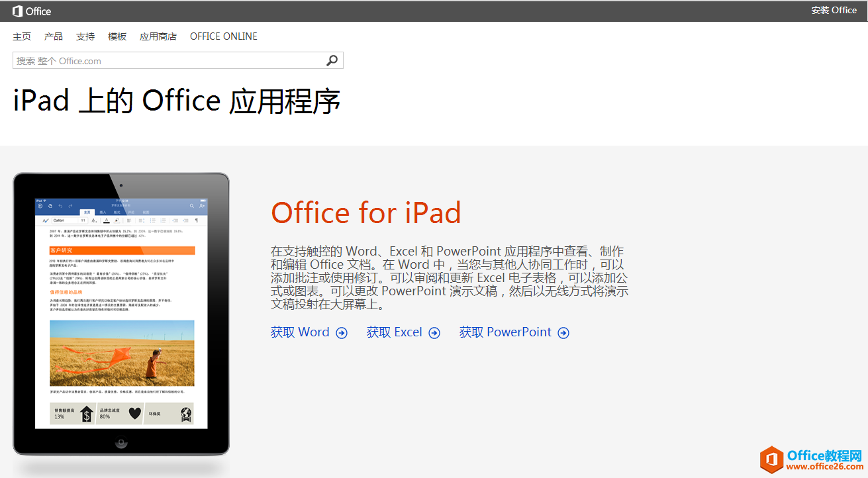Image resolution: width=868 pixels, height=478 pixels.
Task: Open the OFFICE ONLINE menu item
Action: click(224, 36)
